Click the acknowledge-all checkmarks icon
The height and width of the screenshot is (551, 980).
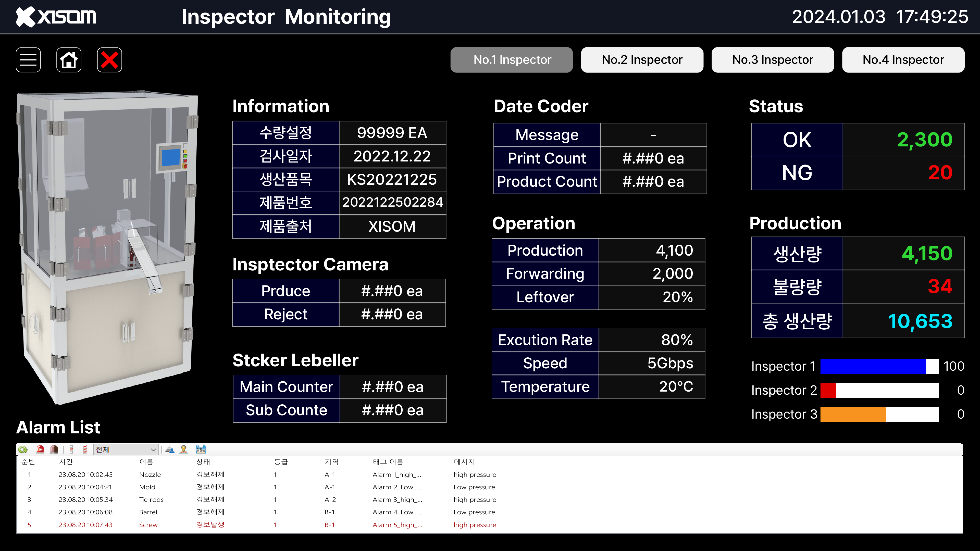pos(84,449)
